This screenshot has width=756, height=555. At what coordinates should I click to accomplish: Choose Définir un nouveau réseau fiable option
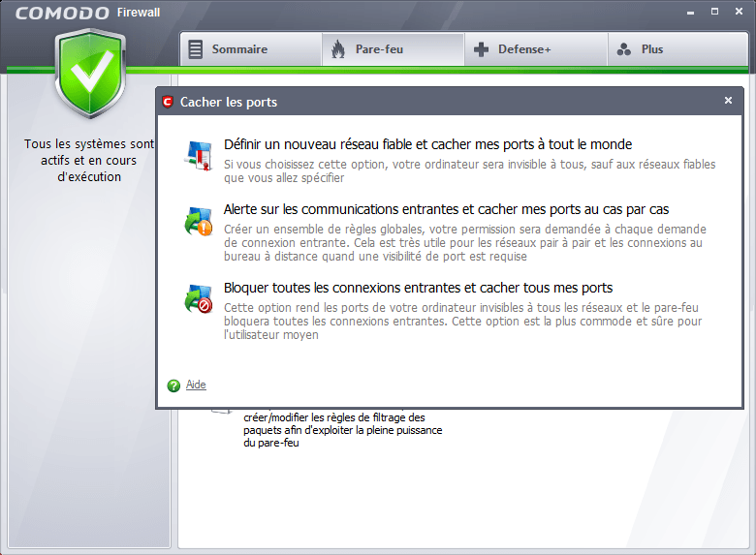(x=428, y=144)
